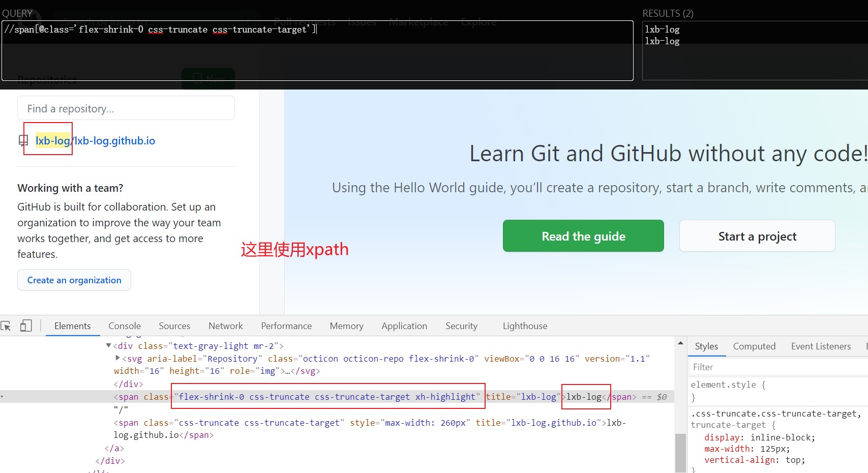Toggle the device toolbar icon

[26, 326]
